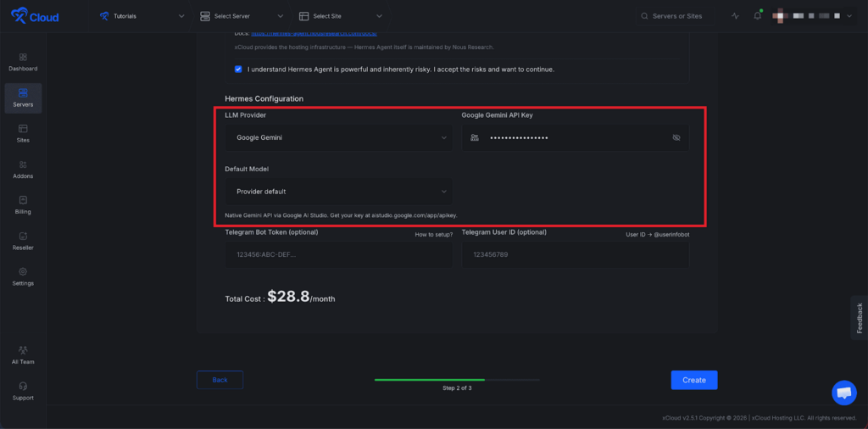Open the Reseller menu item
This screenshot has height=429, width=868.
coord(23,237)
